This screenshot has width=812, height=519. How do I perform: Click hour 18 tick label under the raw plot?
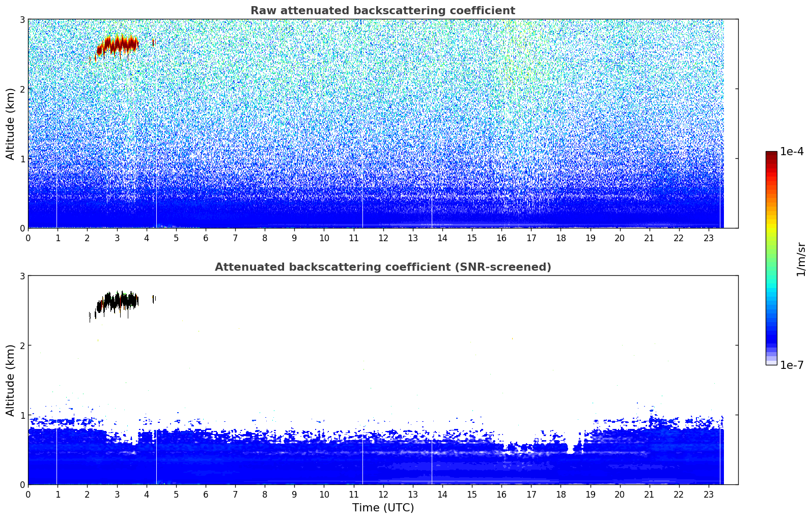click(x=561, y=238)
